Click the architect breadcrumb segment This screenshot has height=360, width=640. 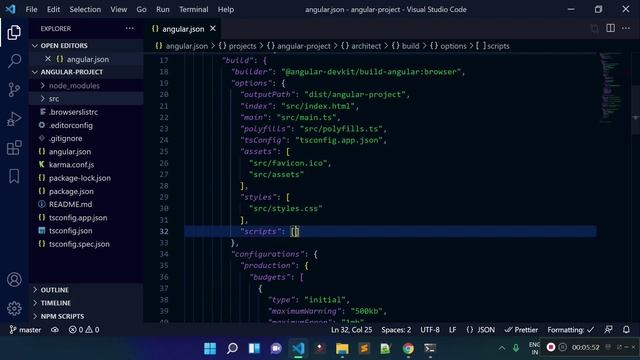[x=360, y=46]
